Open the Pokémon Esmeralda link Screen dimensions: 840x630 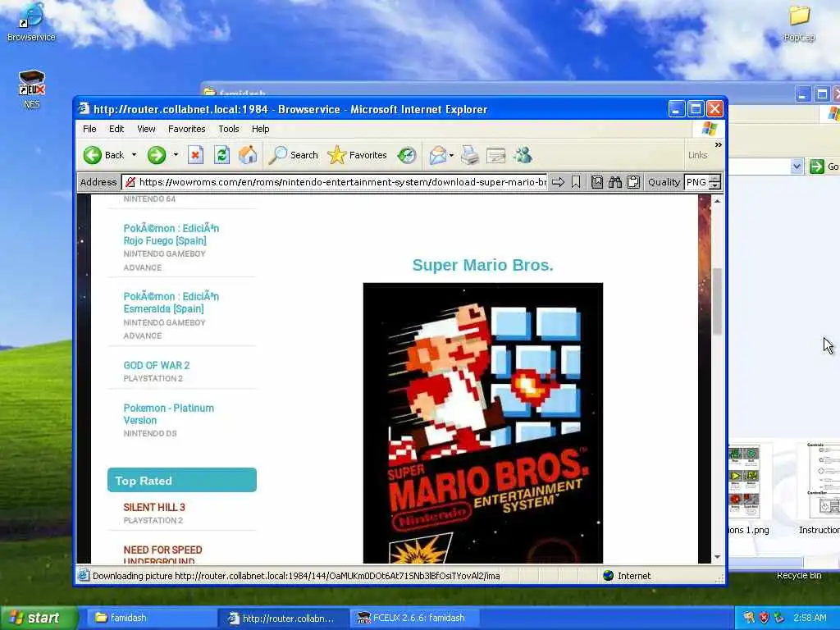(171, 303)
